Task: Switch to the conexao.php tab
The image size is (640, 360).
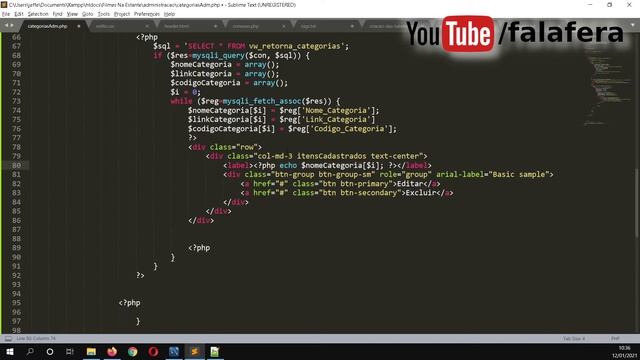Action: click(246, 26)
